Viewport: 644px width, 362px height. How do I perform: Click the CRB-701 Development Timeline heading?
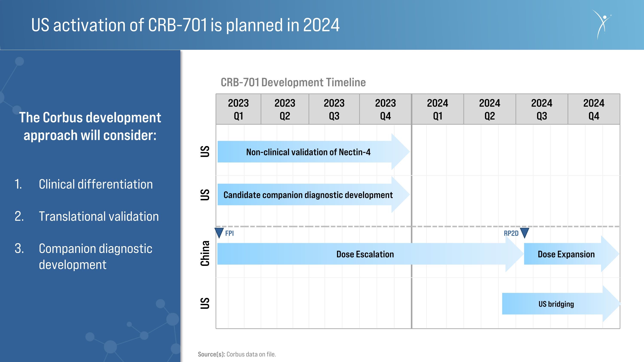click(293, 82)
